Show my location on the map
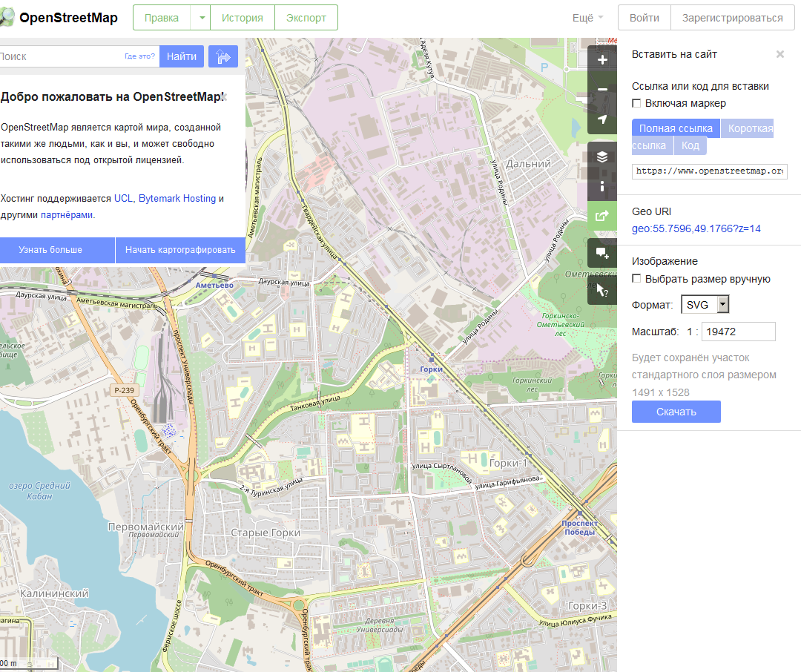The height and width of the screenshot is (672, 801). tap(602, 119)
